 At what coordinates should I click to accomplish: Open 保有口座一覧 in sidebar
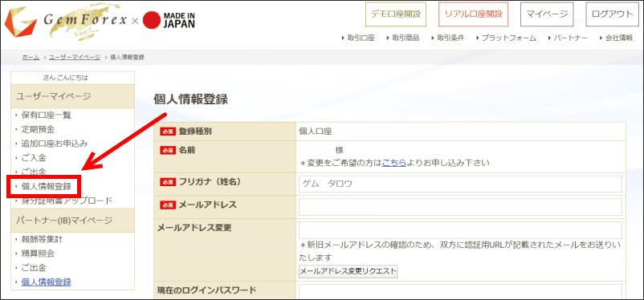pos(47,116)
